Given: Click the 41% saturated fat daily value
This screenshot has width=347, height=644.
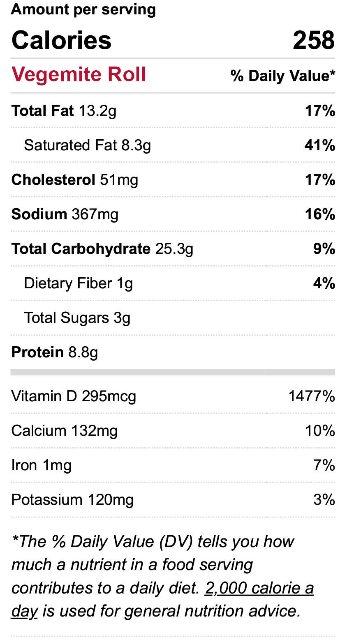Looking at the screenshot, I should pyautogui.click(x=319, y=145).
